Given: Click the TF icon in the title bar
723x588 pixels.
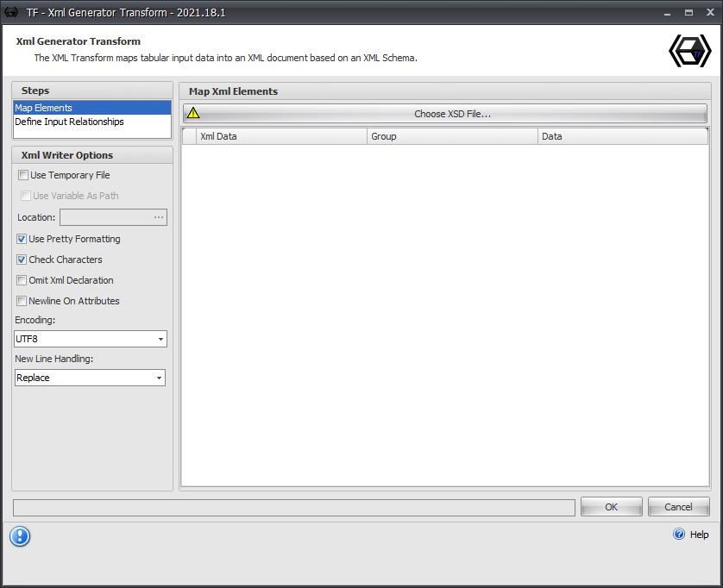Looking at the screenshot, I should pyautogui.click(x=10, y=12).
